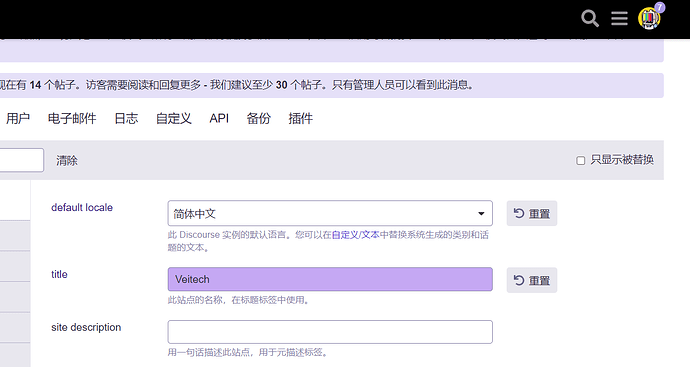This screenshot has width=690, height=367.
Task: Switch to the 备份 admin tab
Action: pos(258,118)
